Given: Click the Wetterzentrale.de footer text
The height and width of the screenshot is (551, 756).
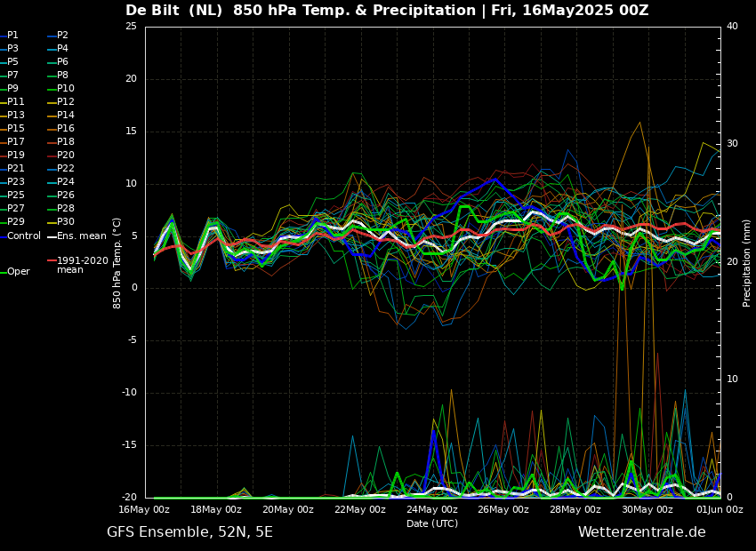Looking at the screenshot, I should tap(641, 532).
